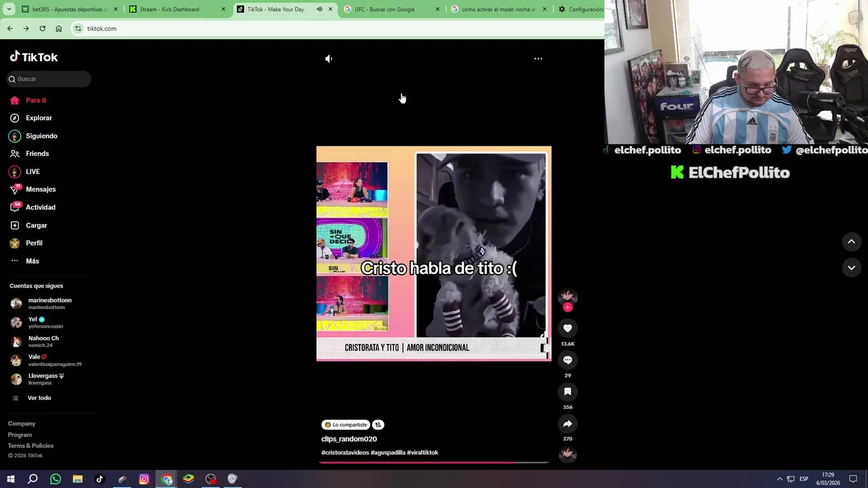
Task: Open video three-dots options menu
Action: pos(538,58)
